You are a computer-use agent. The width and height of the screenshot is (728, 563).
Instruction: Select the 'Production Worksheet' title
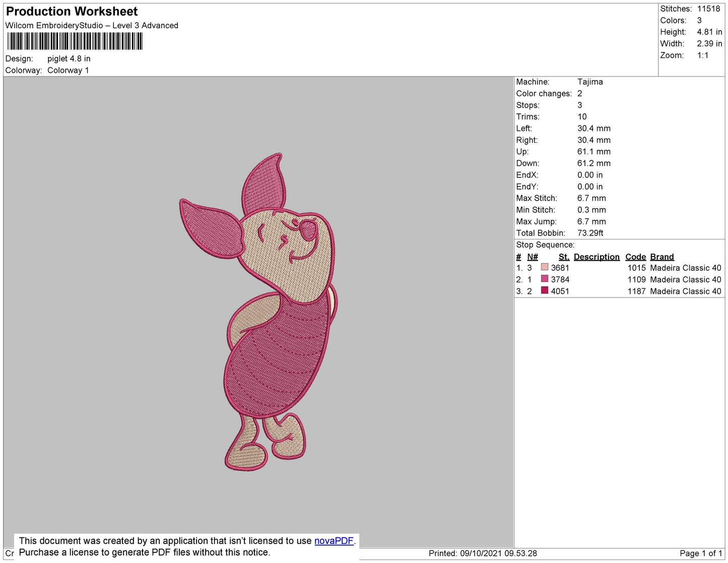click(72, 11)
